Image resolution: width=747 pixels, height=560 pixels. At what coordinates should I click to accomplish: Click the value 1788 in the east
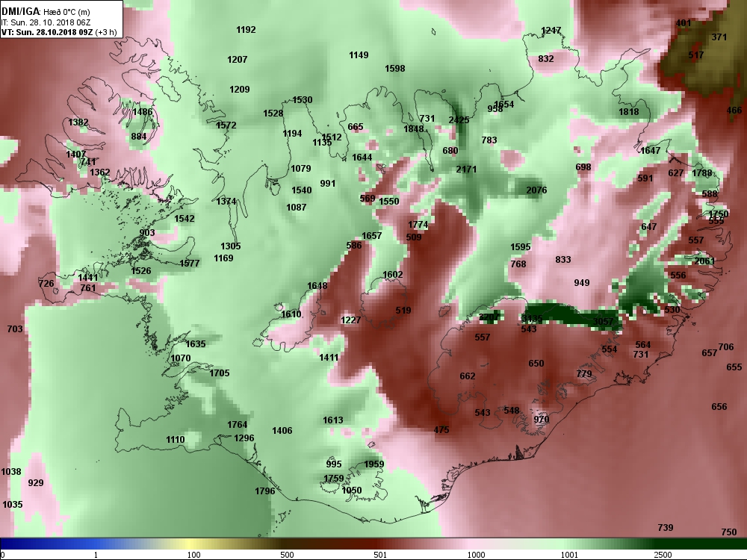[x=701, y=173]
